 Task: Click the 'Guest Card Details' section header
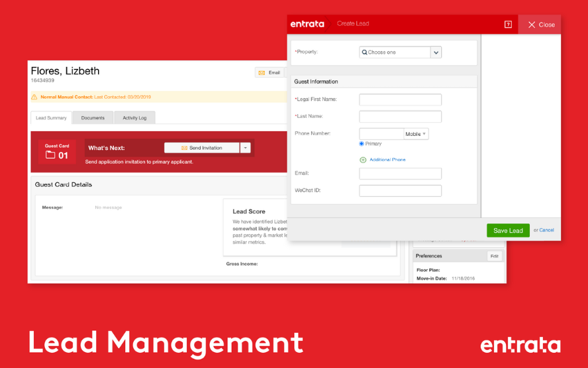tap(64, 184)
